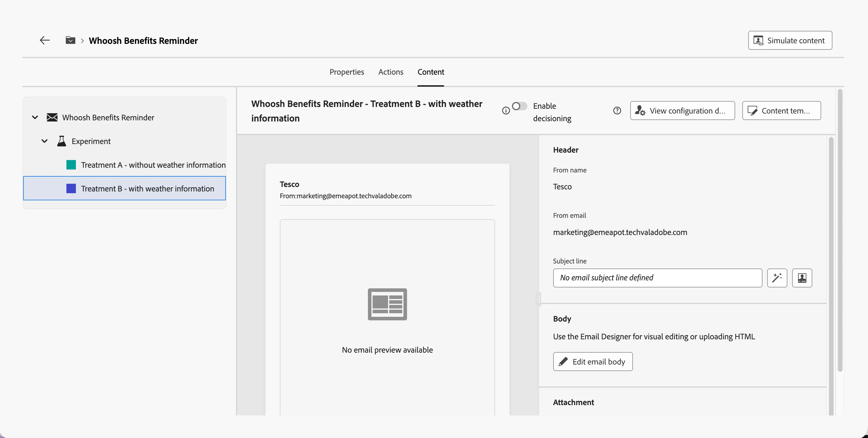Click the email preview placeholder image
The image size is (868, 438).
point(387,304)
